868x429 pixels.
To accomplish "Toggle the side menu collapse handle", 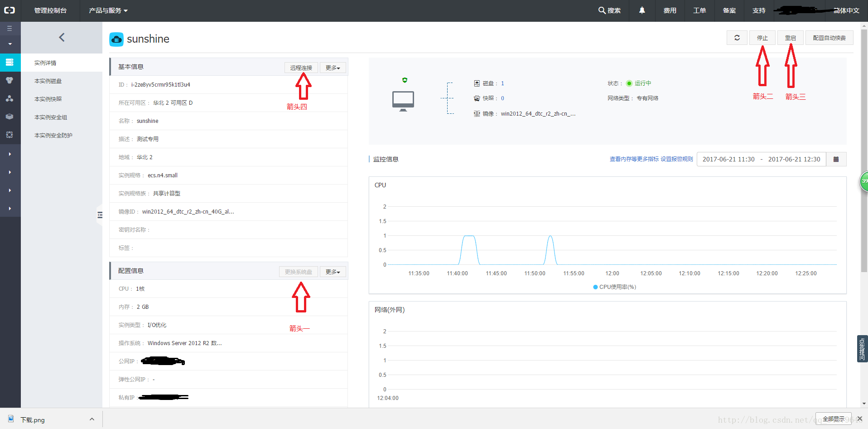I will [100, 215].
